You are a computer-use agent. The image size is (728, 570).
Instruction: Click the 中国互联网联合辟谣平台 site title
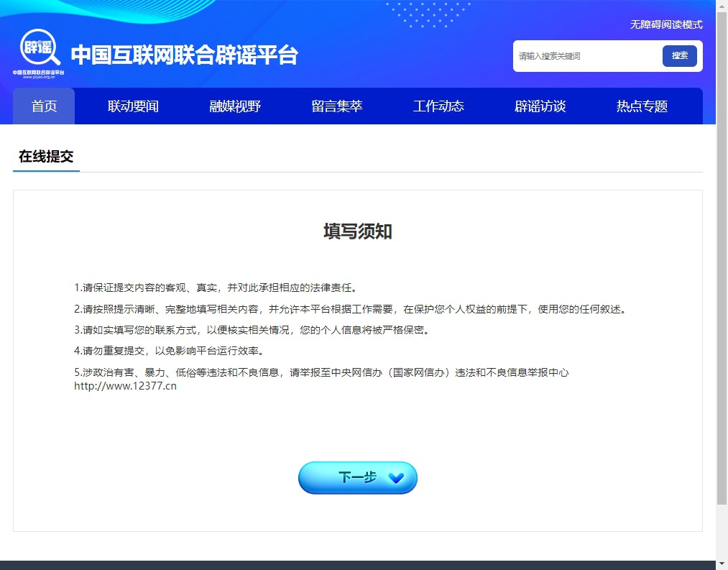pyautogui.click(x=184, y=55)
